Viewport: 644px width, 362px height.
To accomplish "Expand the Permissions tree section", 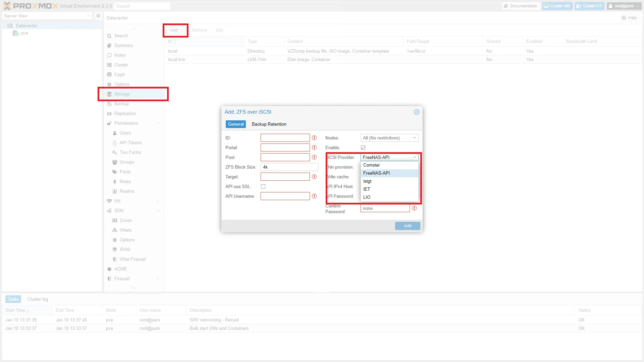I will (x=158, y=123).
